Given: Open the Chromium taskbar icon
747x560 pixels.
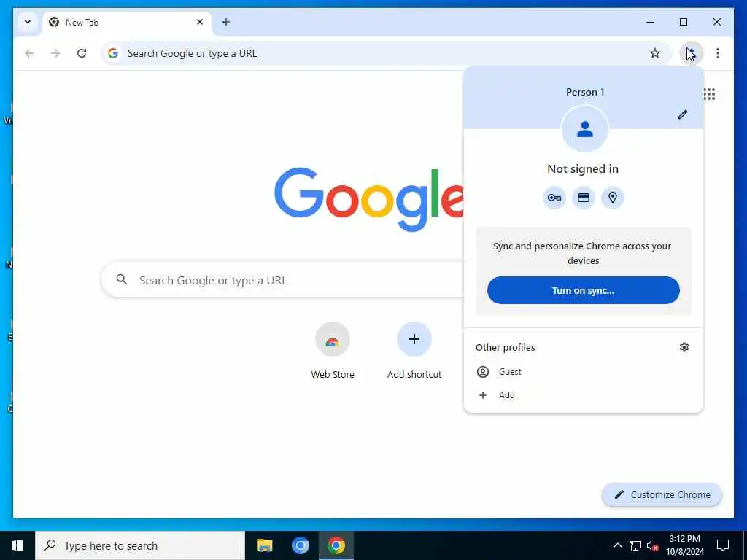Looking at the screenshot, I should [300, 545].
